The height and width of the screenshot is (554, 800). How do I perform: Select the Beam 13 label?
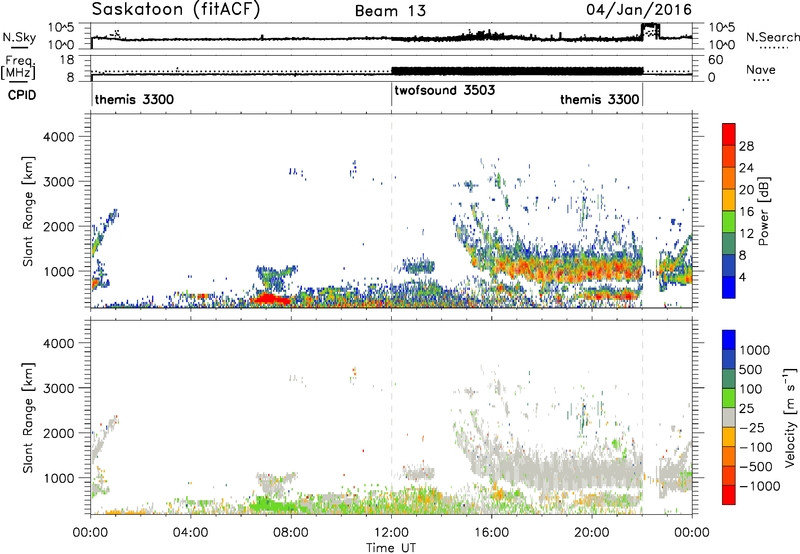pyautogui.click(x=390, y=11)
